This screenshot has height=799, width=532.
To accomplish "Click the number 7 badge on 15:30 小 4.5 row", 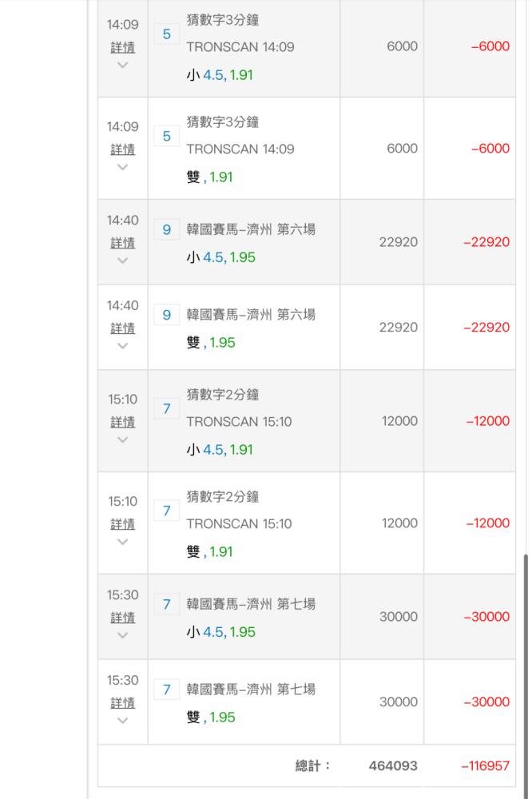I will pos(167,604).
